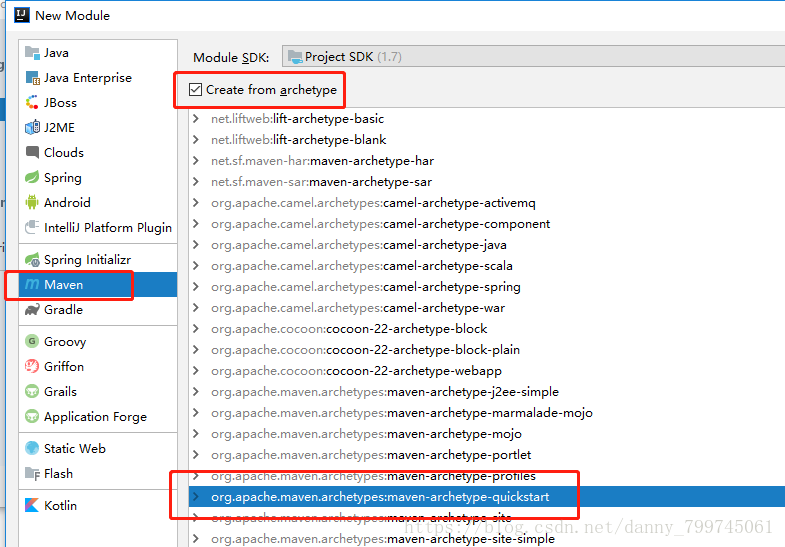Click the Android robot icon
Viewport: 785px width, 547px height.
coord(32,202)
